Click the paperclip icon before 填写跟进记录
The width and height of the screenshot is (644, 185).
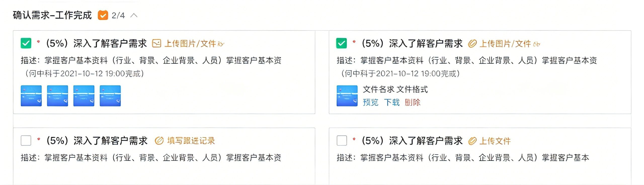coord(159,141)
